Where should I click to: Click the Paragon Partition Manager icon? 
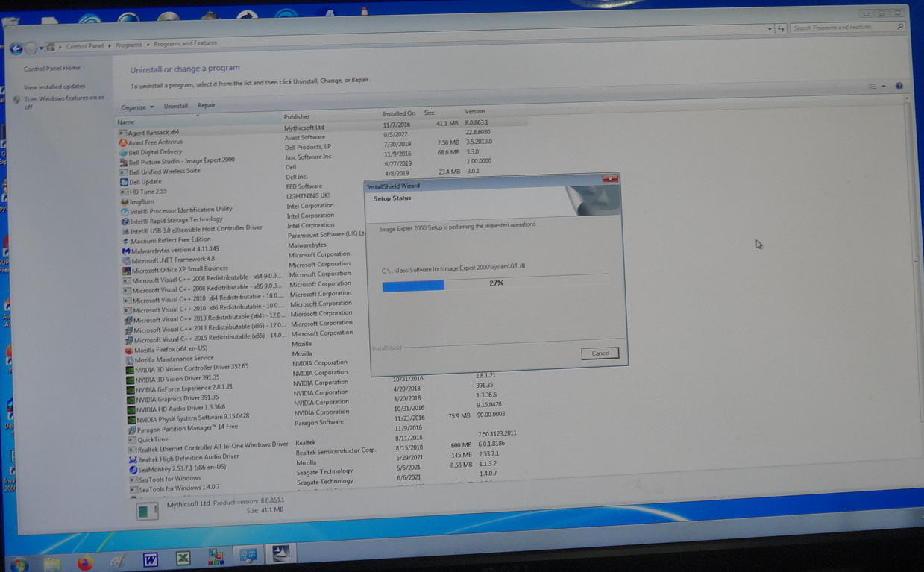tap(132, 430)
